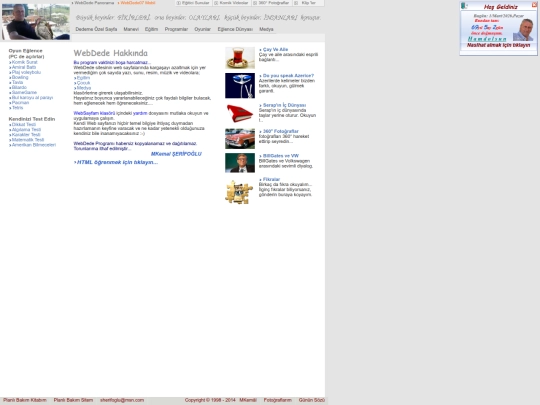Open Pacman game link
The image size is (540, 405).
[20, 103]
